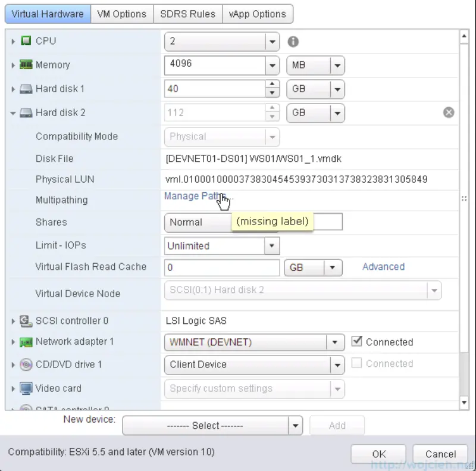Open the vApp Options tab

pyautogui.click(x=258, y=14)
